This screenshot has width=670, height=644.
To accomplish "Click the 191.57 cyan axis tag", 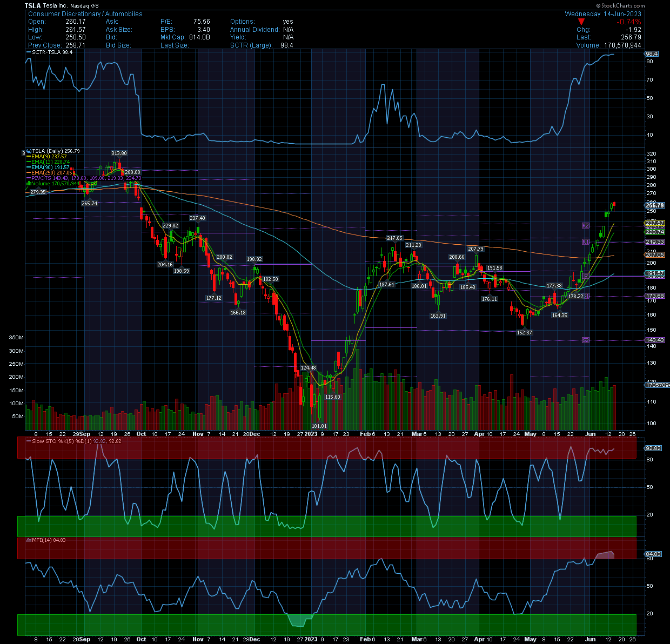I will point(655,274).
